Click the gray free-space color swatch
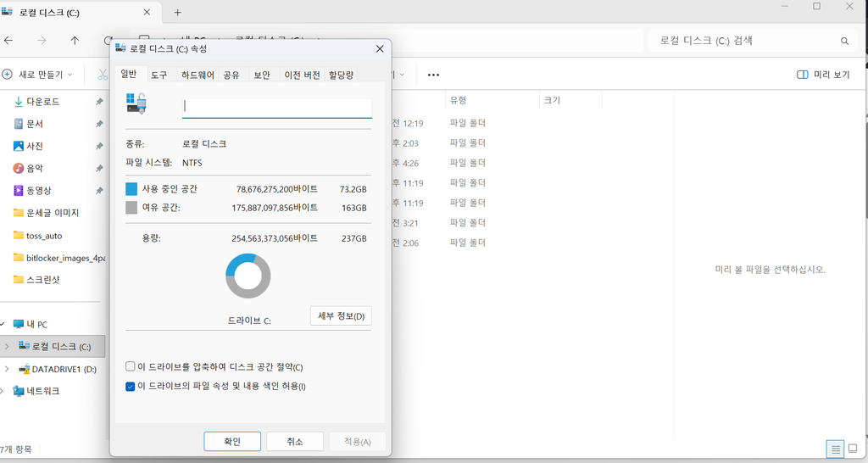 coord(131,208)
